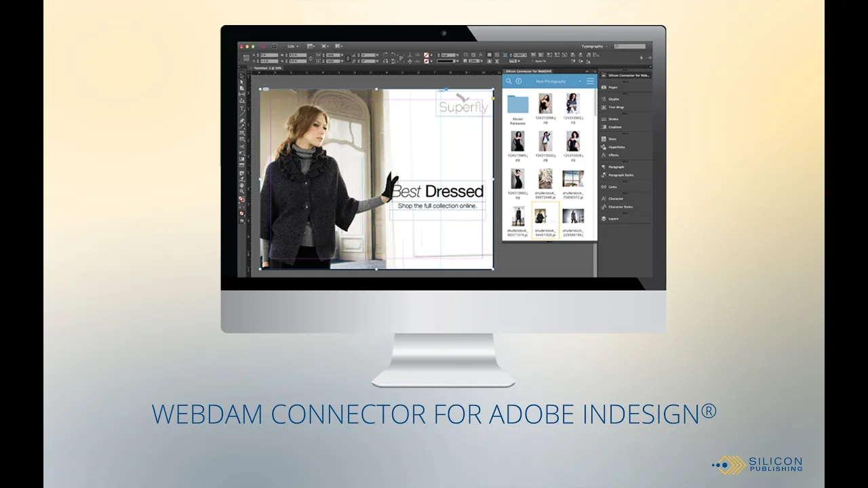The image size is (868, 488).
Task: Open the Typography workspace dropdown
Action: [595, 46]
